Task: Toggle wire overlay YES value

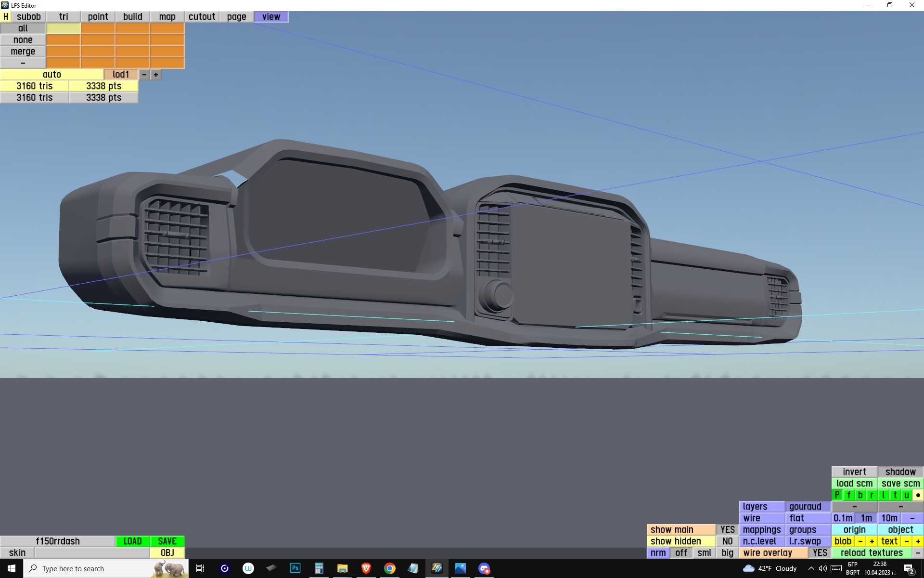Action: tap(820, 552)
